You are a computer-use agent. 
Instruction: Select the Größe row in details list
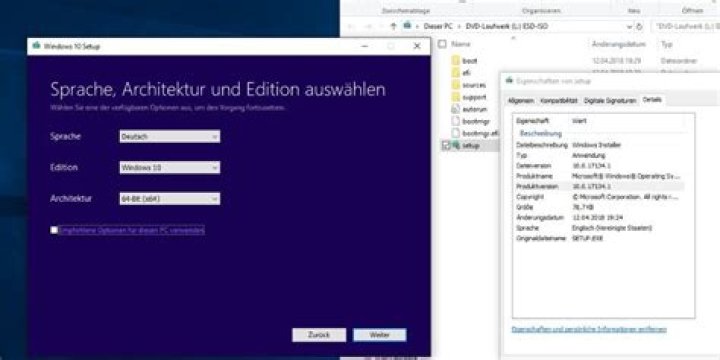(x=599, y=207)
